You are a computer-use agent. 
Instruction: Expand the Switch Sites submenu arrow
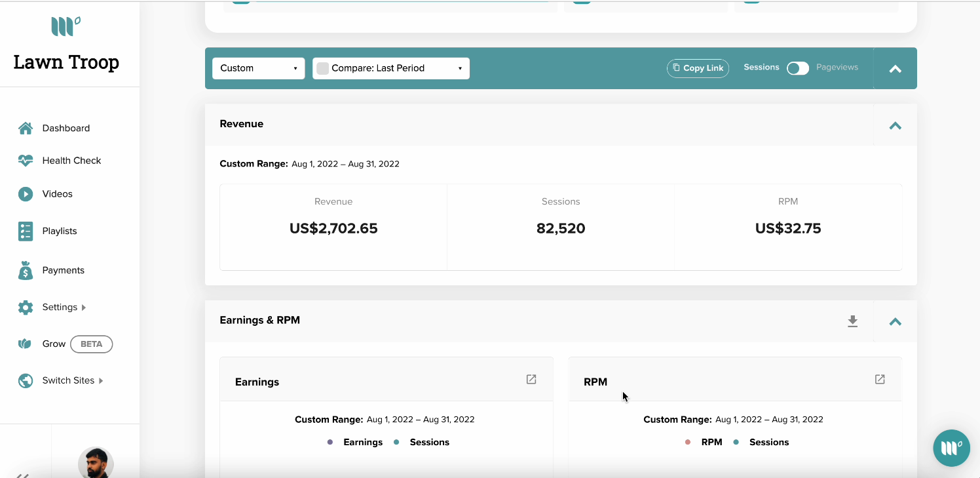(101, 381)
